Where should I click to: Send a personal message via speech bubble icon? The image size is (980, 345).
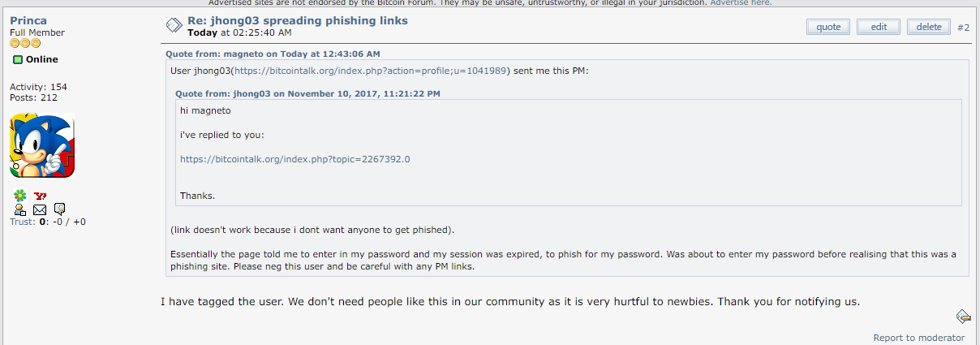(59, 209)
